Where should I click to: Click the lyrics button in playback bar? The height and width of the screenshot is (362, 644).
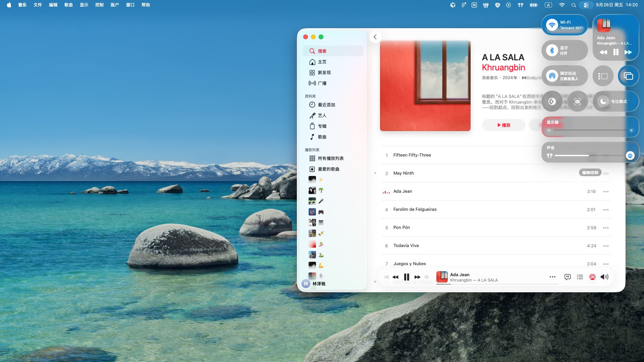pyautogui.click(x=567, y=277)
